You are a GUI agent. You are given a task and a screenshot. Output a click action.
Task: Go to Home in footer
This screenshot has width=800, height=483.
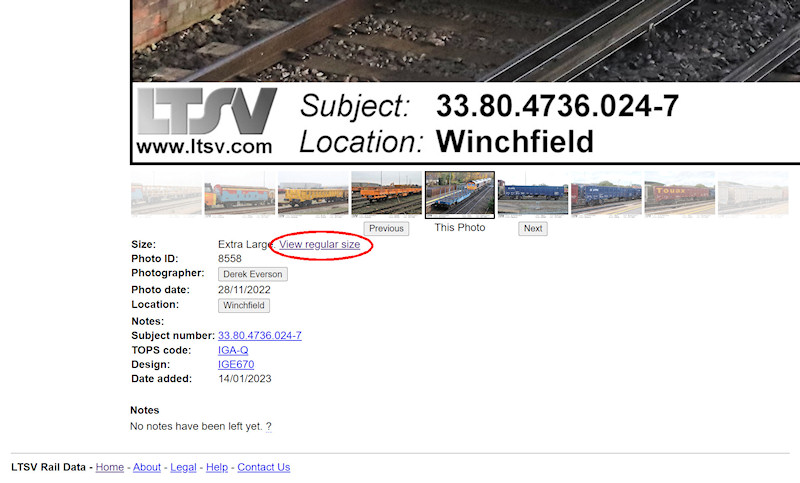tap(110, 467)
